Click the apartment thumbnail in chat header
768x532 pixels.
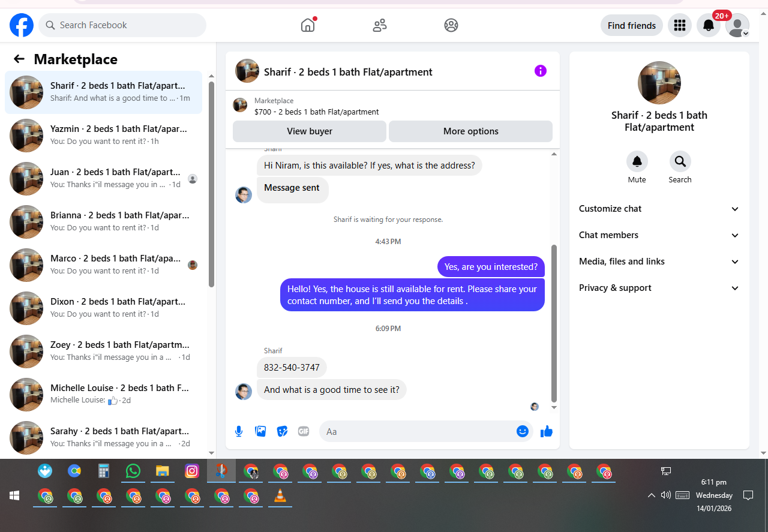pyautogui.click(x=247, y=71)
